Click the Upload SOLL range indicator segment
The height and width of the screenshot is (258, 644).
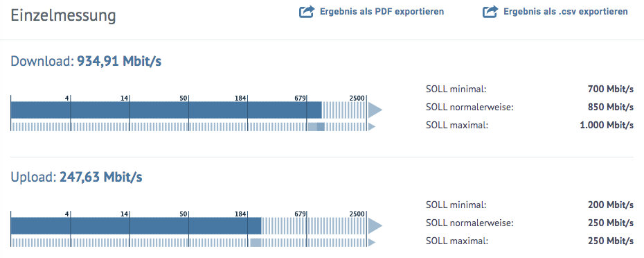click(256, 242)
